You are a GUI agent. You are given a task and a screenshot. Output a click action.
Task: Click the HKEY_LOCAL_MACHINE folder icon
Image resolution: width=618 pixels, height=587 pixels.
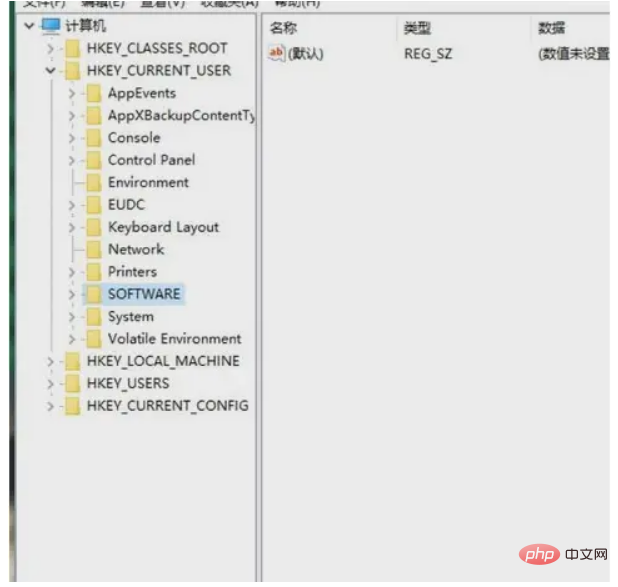coord(73,362)
